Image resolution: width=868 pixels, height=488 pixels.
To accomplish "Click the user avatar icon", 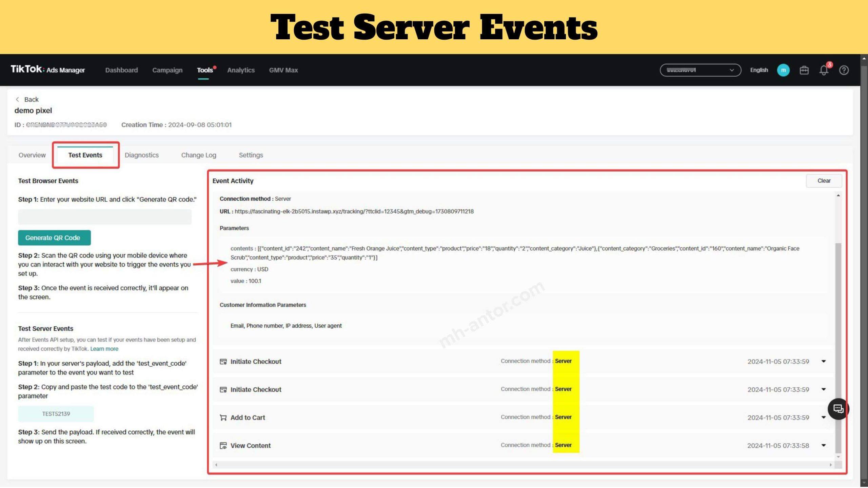I will click(783, 70).
